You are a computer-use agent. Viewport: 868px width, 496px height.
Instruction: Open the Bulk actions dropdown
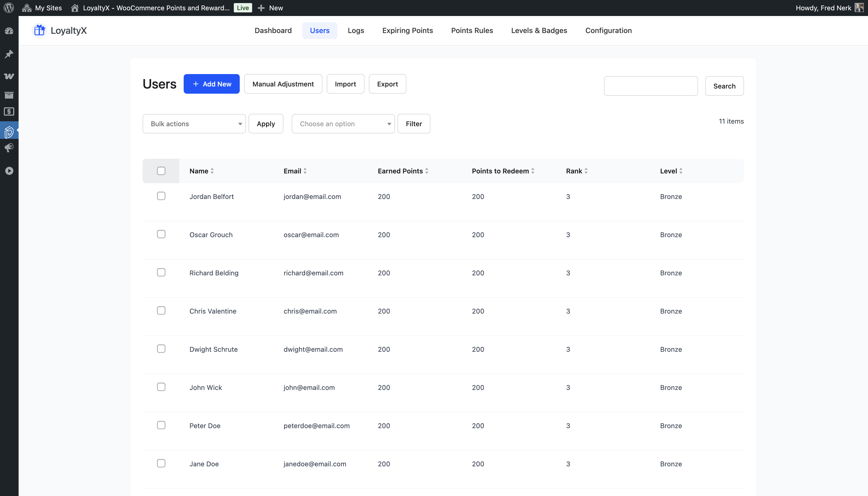click(194, 124)
